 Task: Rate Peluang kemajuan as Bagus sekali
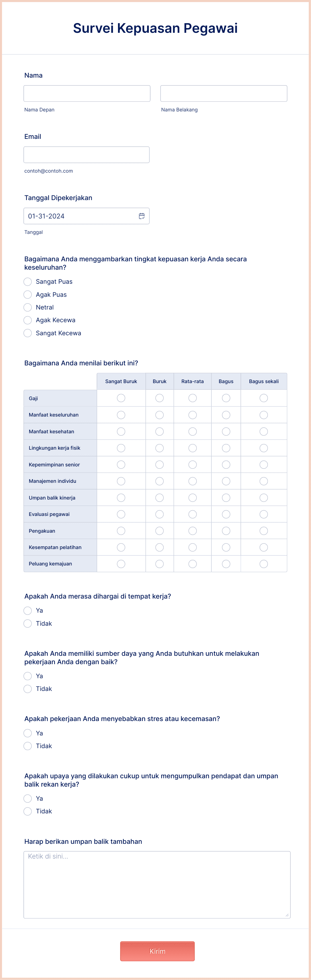[264, 564]
